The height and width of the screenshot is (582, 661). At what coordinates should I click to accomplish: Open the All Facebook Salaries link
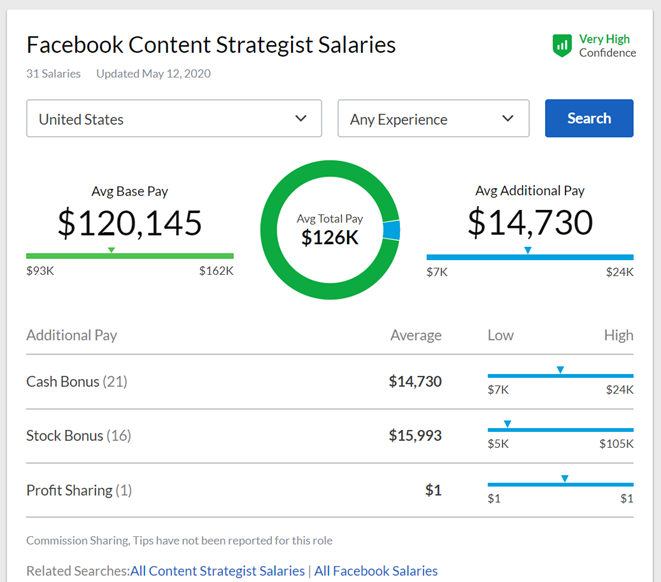tap(376, 570)
